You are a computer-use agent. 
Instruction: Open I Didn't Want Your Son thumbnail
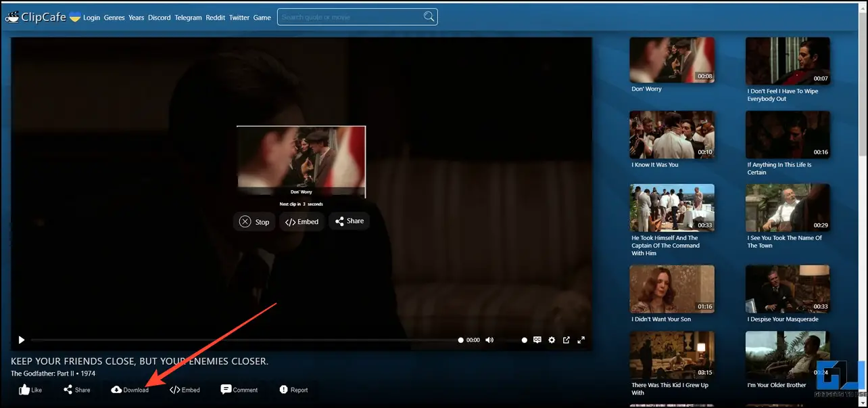(x=672, y=288)
